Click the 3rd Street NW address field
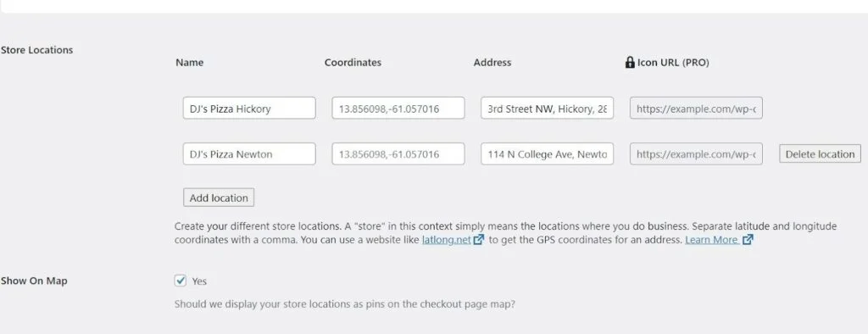868x334 pixels. click(x=547, y=109)
